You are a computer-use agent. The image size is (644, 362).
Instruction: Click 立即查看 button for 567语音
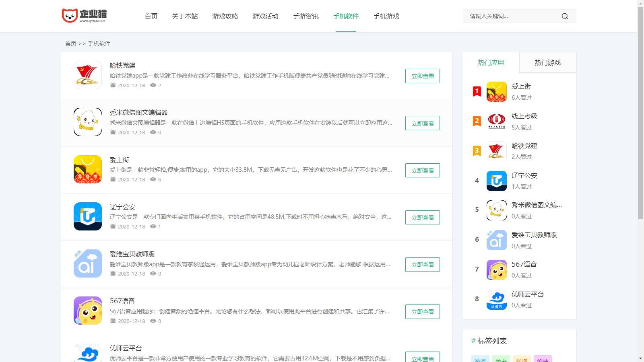[x=423, y=311]
